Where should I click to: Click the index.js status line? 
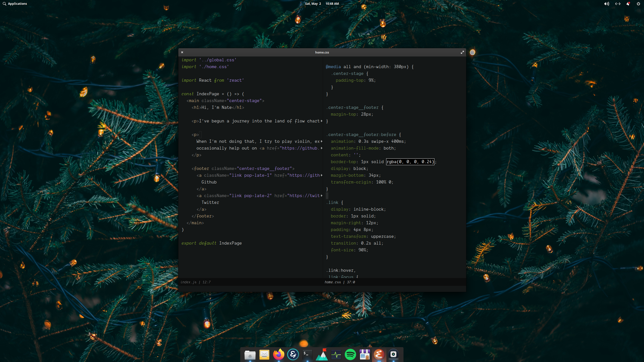(x=195, y=282)
